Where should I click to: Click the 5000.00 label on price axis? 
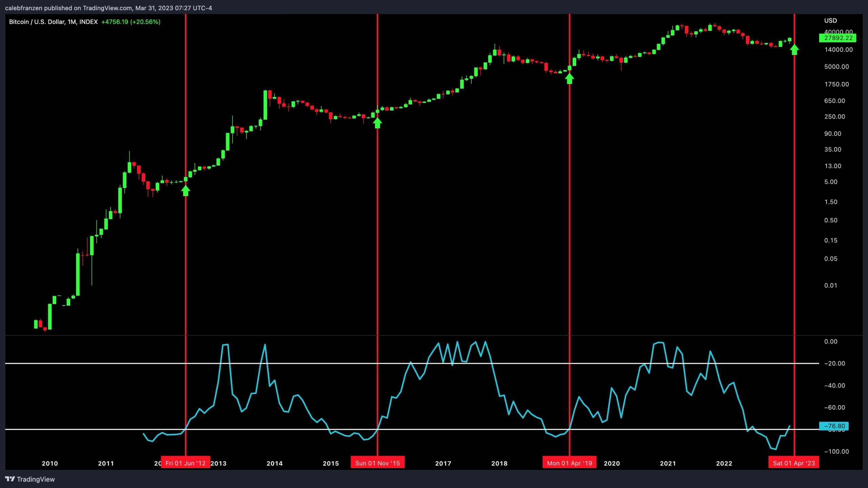pyautogui.click(x=836, y=67)
